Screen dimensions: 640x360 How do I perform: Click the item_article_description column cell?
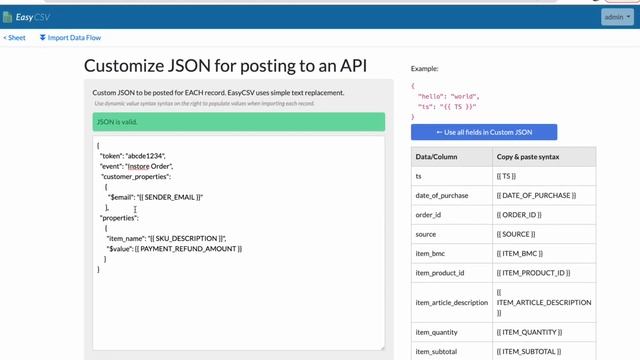(x=452, y=302)
